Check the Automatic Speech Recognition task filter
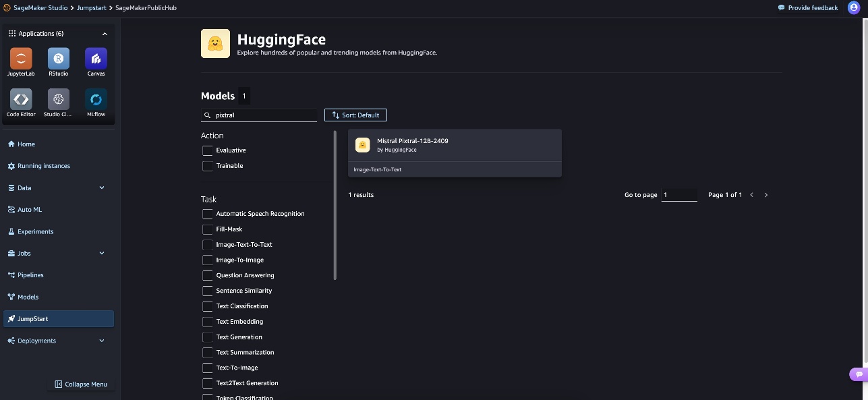 click(208, 214)
